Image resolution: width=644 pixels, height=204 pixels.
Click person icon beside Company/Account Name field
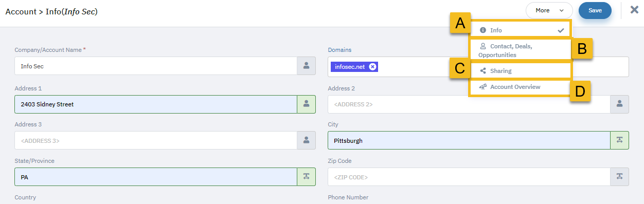pos(306,66)
